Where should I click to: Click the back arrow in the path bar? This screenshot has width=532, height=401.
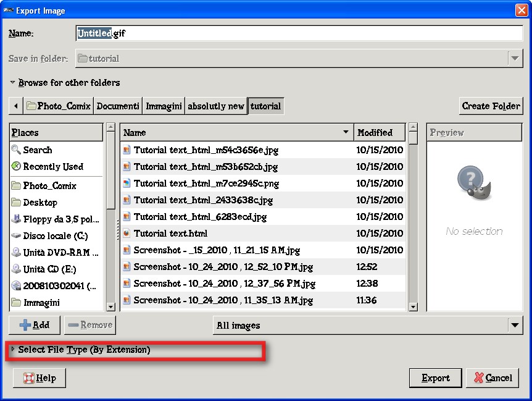pyautogui.click(x=15, y=106)
